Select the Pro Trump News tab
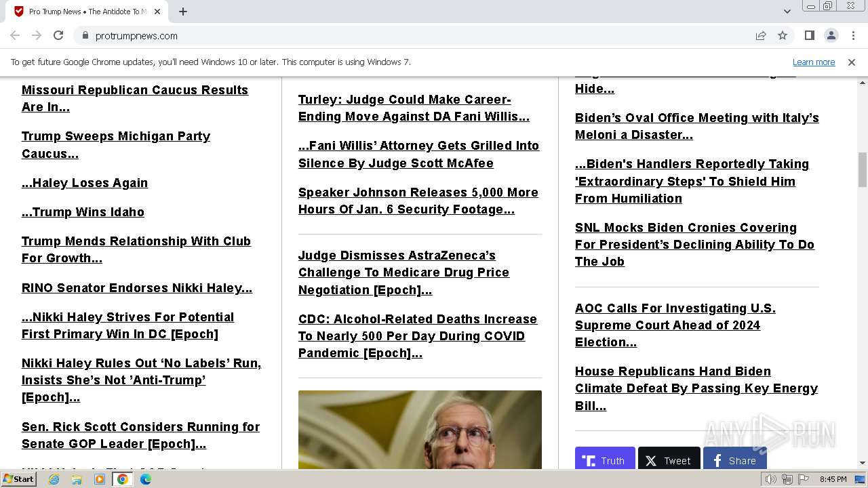The width and height of the screenshot is (868, 488). (x=87, y=12)
